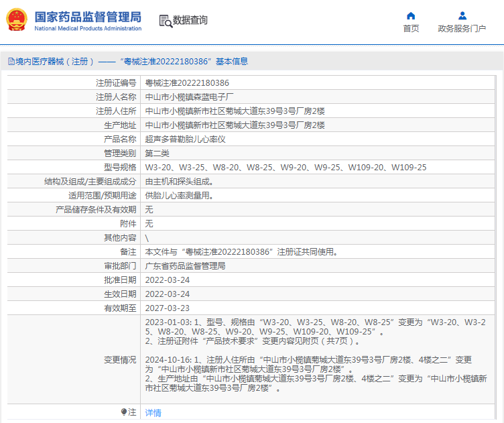Click 供胎儿心率测量用 intended use value
This screenshot has width=504, height=423.
pyautogui.click(x=179, y=196)
